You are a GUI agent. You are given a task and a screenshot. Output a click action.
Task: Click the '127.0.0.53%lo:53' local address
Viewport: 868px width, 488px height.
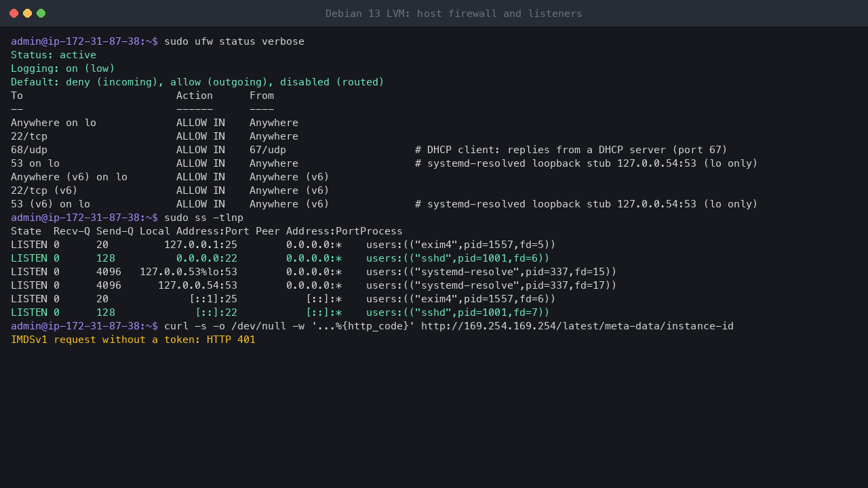[x=189, y=272]
